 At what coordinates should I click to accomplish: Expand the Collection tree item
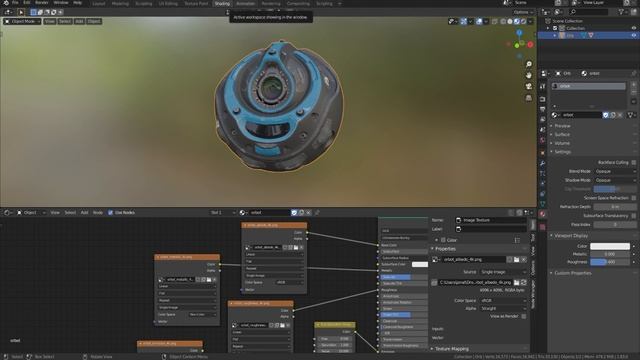tap(548, 28)
